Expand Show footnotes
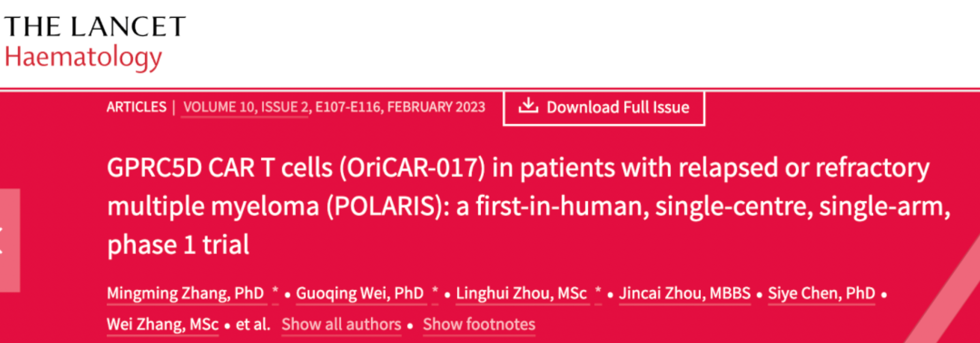 pos(479,324)
